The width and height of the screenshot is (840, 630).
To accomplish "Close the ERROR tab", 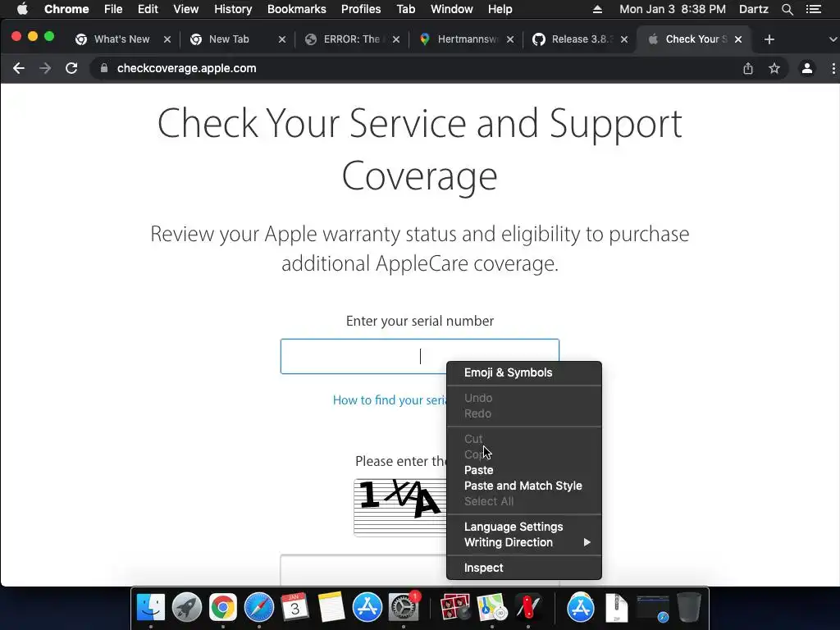I will click(396, 39).
